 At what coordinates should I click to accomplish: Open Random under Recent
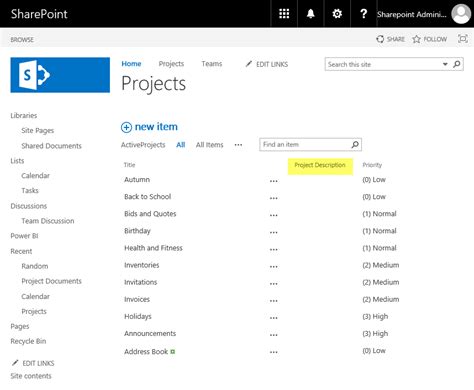pyautogui.click(x=35, y=266)
